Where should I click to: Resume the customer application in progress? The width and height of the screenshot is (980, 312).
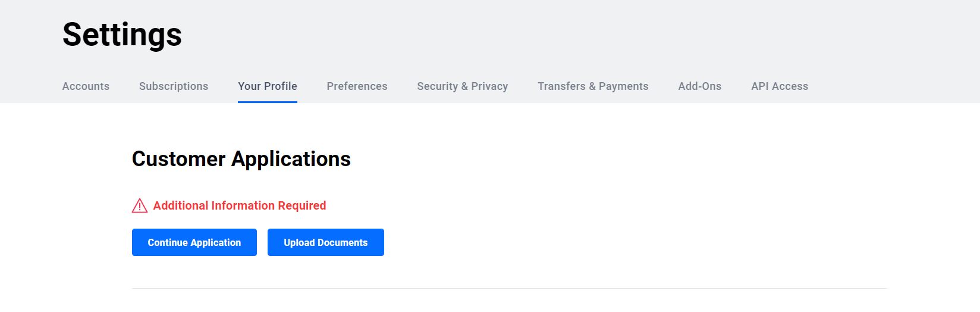[x=194, y=242]
